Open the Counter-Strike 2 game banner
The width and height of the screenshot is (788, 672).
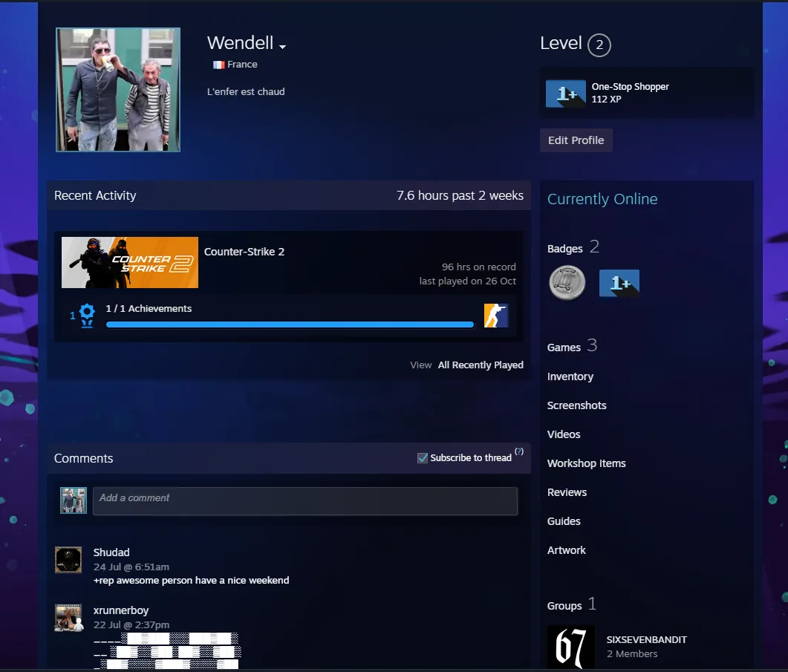(x=130, y=262)
